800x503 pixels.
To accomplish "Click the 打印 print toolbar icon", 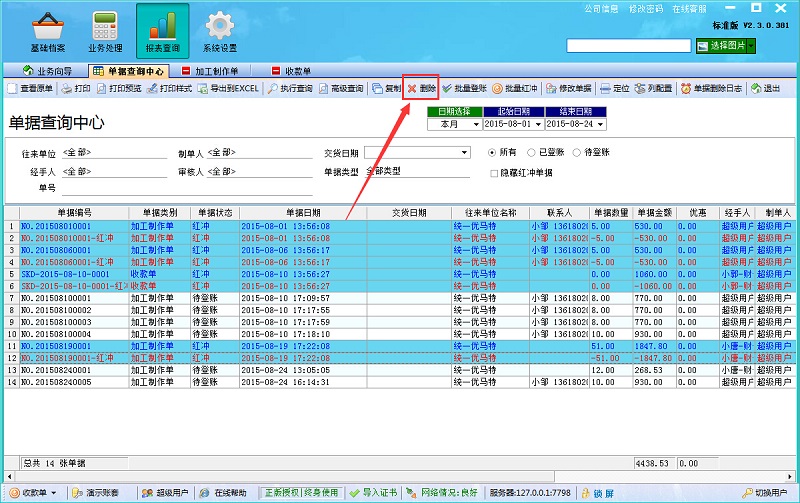I will [x=75, y=89].
